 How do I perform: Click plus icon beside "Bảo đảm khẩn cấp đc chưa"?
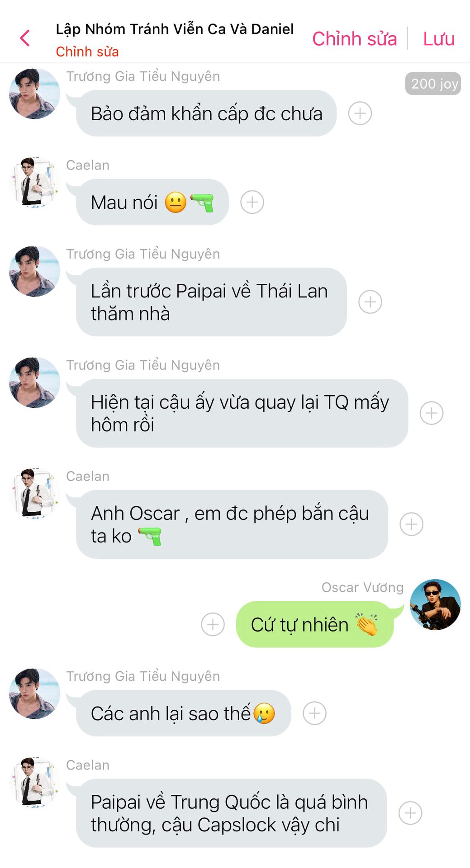point(360,113)
